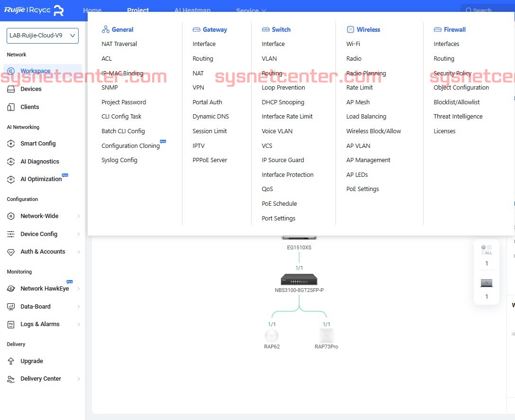Viewport: 515px width, 420px height.
Task: Open the Service dropdown in top bar
Action: click(251, 10)
